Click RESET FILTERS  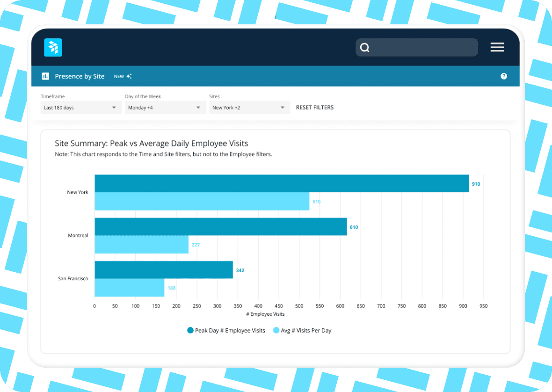coord(314,107)
